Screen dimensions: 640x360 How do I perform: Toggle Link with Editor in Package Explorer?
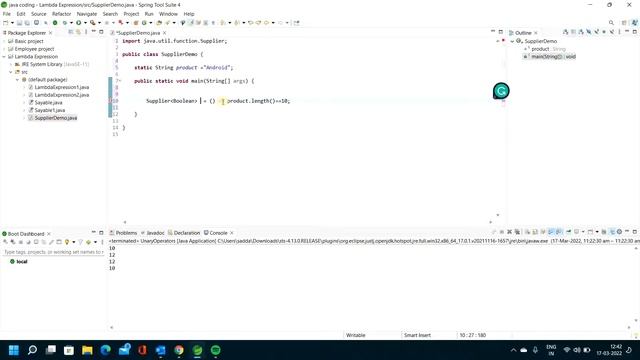[x=78, y=32]
